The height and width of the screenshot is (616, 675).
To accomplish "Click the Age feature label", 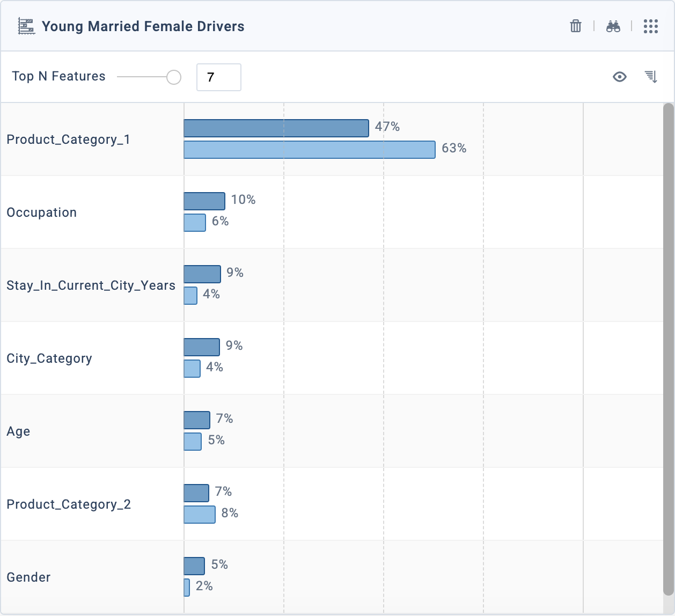I will pos(18,431).
